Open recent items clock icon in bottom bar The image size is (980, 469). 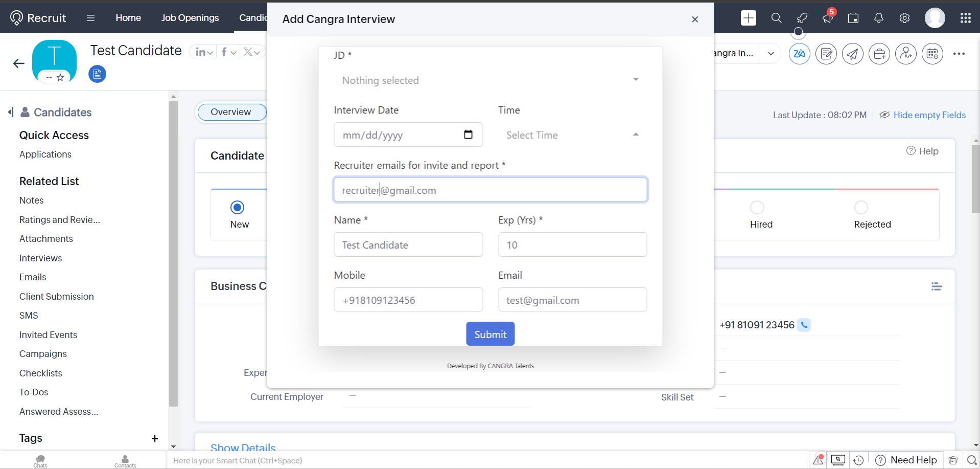pos(858,460)
